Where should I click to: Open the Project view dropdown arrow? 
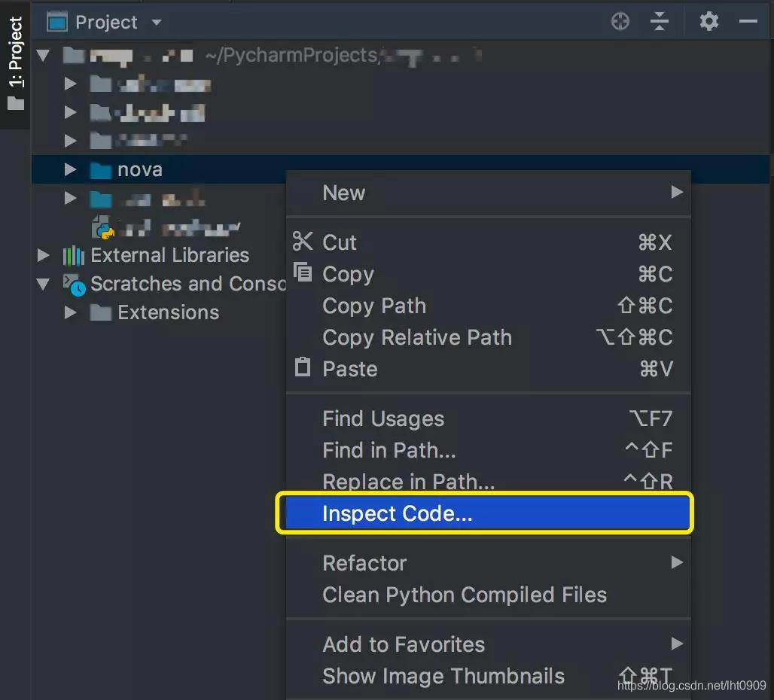(157, 22)
